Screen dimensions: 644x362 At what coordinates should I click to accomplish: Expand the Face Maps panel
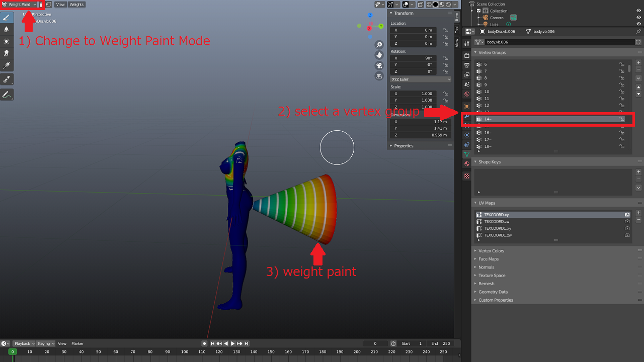[x=489, y=259]
